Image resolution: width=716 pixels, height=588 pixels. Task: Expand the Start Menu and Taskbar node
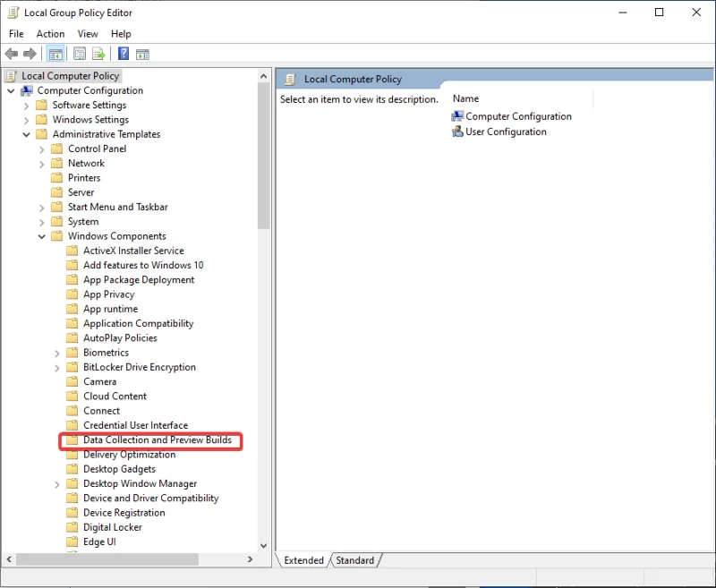(41, 208)
